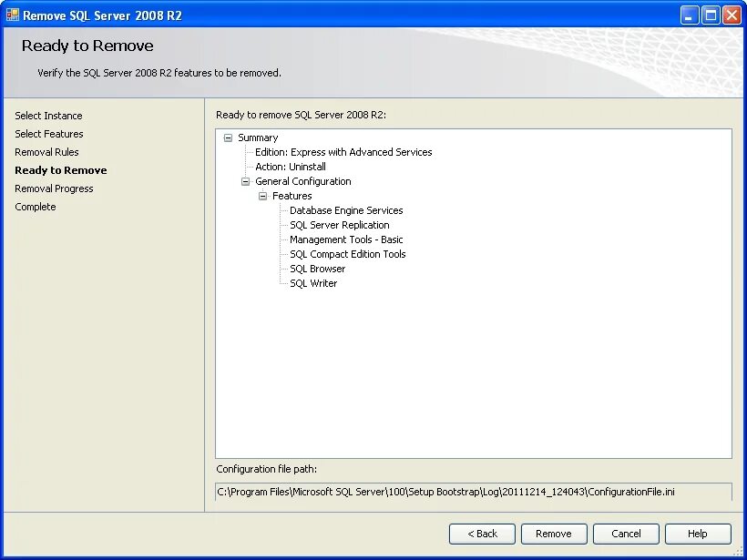Click the 'Verify the SQL Server 2008 R2 features' text

pos(159,73)
